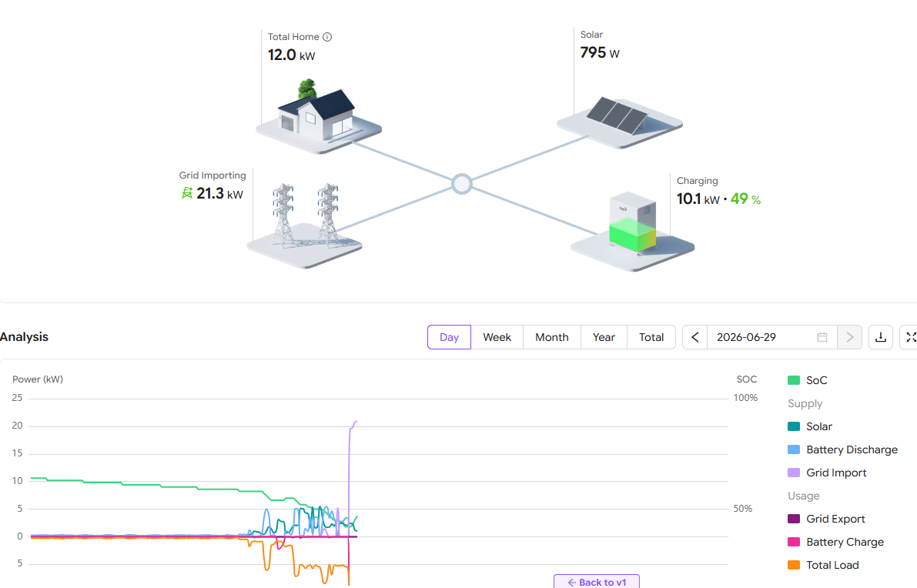Click the Grid Import purple color swatch
Screen dimensions: 917x588
pos(794,473)
